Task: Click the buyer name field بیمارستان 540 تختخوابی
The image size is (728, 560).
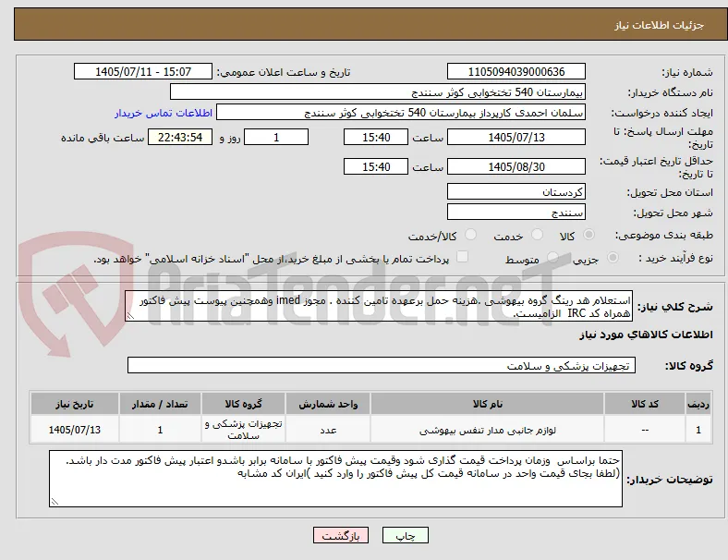Action: (378, 91)
